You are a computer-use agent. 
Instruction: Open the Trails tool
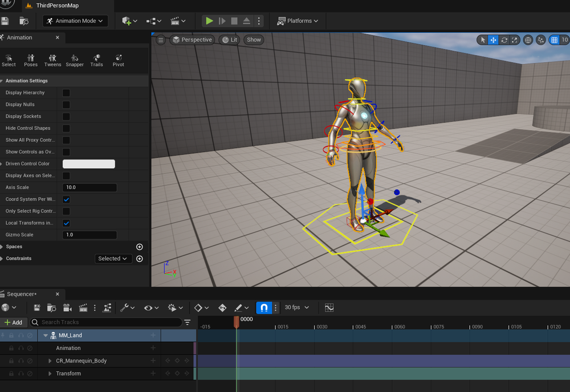point(96,60)
